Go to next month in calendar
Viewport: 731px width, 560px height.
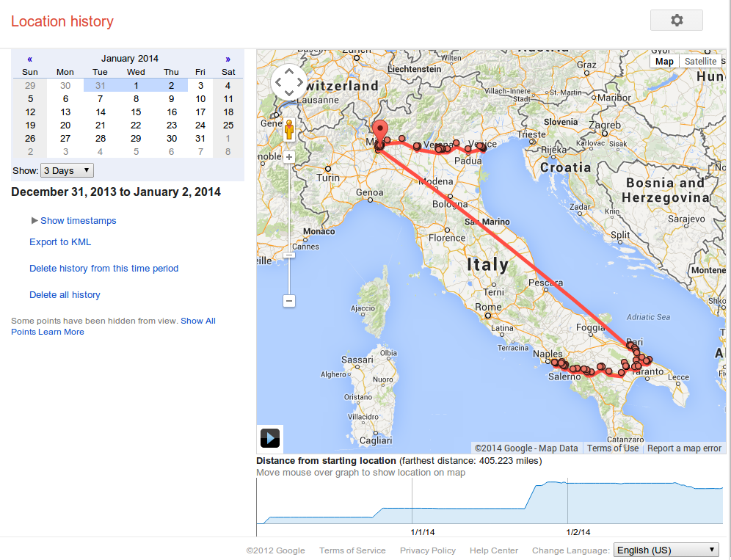click(228, 59)
